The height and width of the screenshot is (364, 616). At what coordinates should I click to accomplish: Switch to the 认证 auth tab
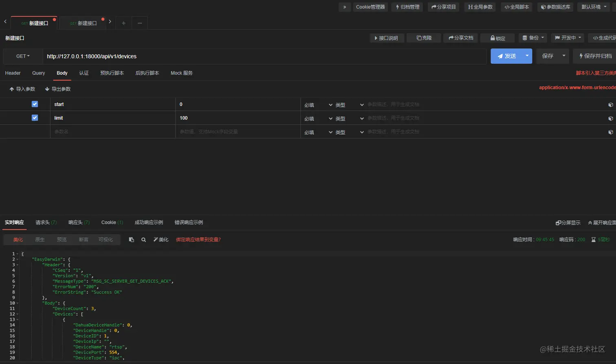pos(84,73)
